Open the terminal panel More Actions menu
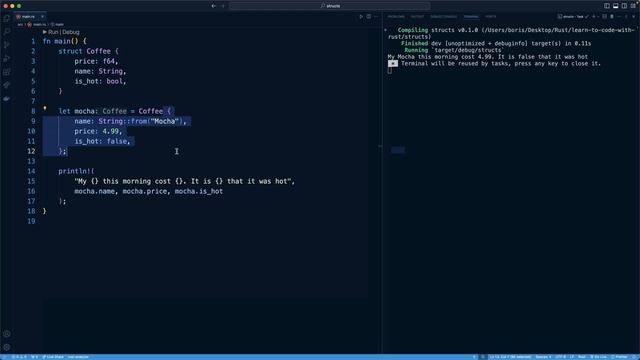The width and height of the screenshot is (640, 360). pos(619,17)
